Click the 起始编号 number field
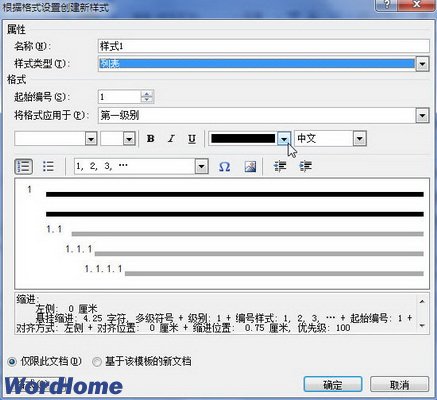Screen dimensions: 437x400 120,97
